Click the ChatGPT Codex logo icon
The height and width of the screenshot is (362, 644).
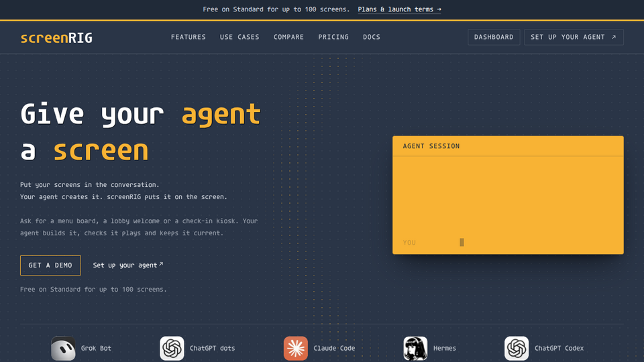pyautogui.click(x=517, y=349)
